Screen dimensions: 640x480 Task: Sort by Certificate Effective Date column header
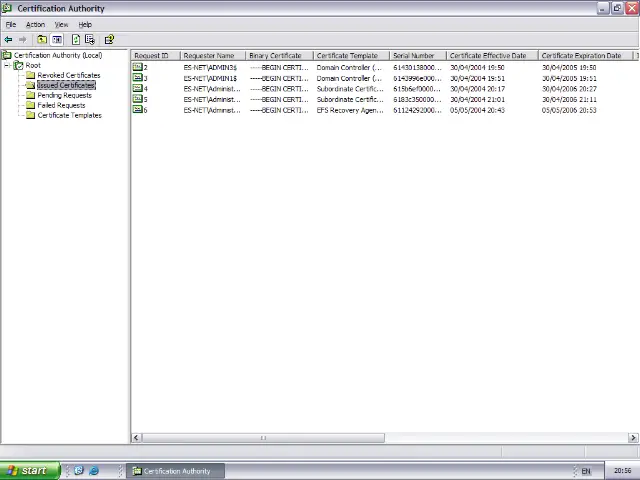click(x=493, y=56)
